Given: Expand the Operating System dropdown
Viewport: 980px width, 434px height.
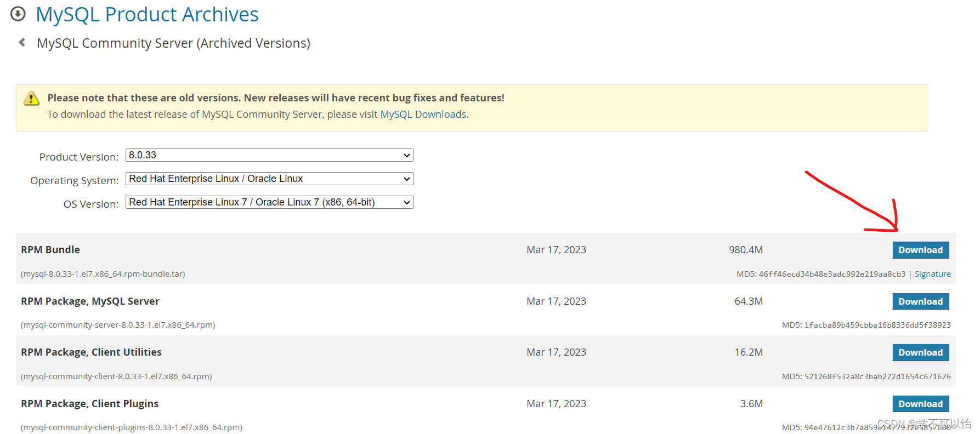Looking at the screenshot, I should coord(269,179).
